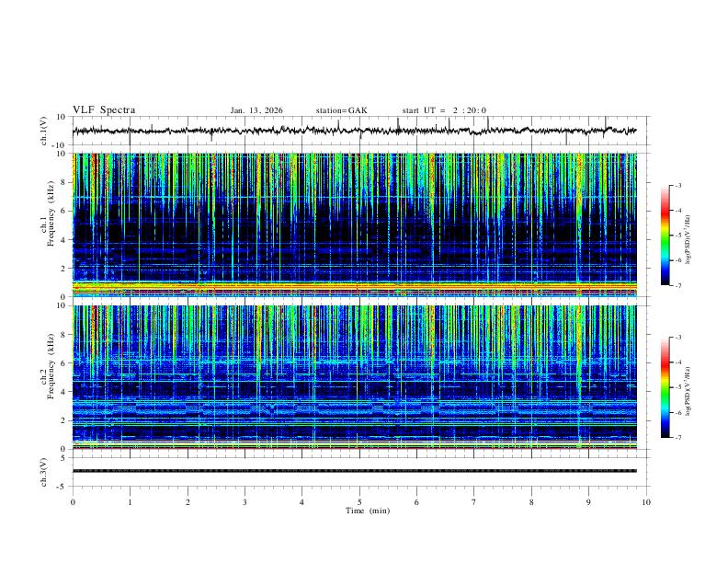Click the ch.2 spectrogram "8" kHz tick
Image resolution: width=728 pixels, height=563 pixels.
click(65, 335)
